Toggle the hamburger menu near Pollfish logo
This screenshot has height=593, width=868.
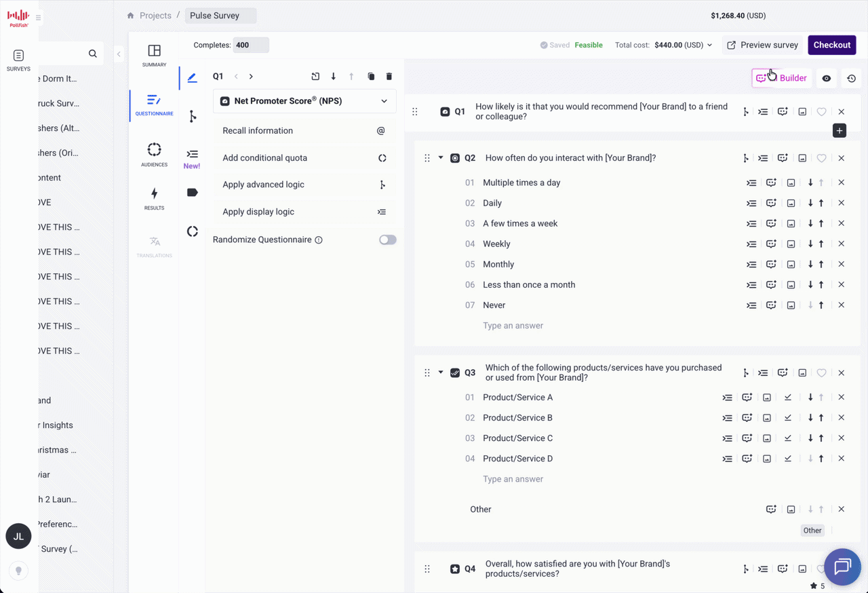(x=37, y=18)
